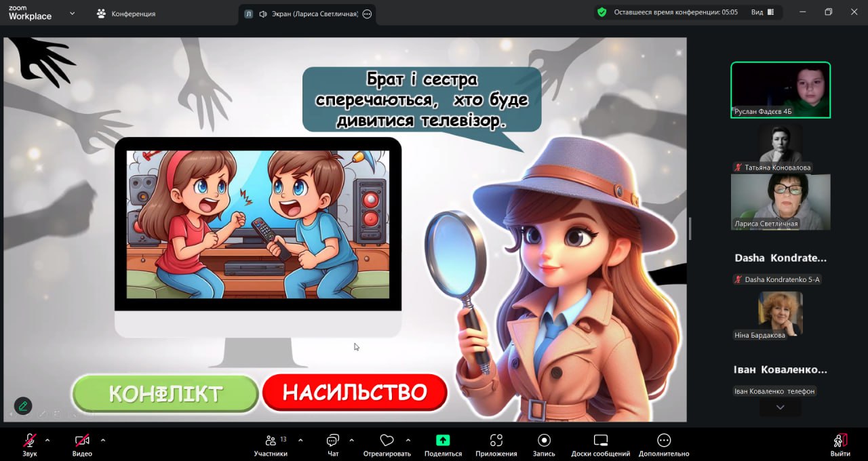Viewport: 868px width, 461px height.
Task: Open the Zoom Workplace dropdown chevron
Action: click(72, 13)
